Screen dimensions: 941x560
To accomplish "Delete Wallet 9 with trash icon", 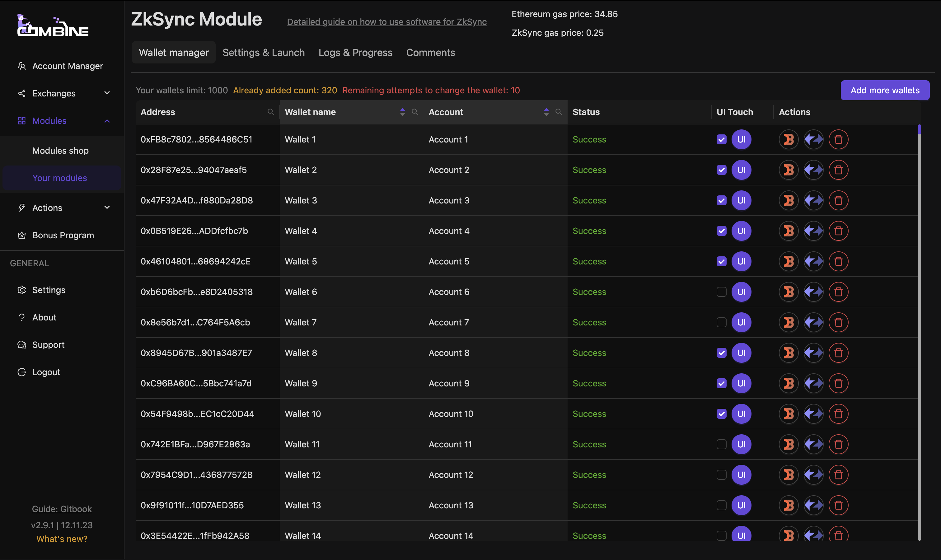I will point(838,383).
